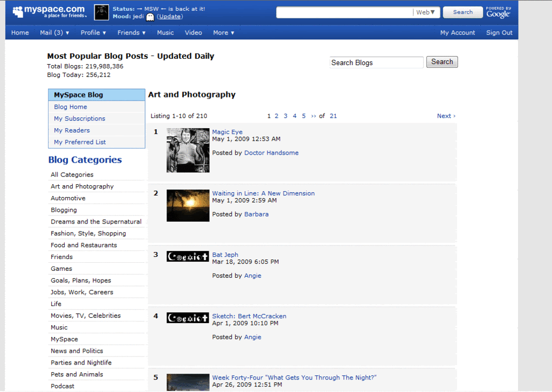The width and height of the screenshot is (552, 392).
Task: Go to Home in navigation bar
Action: click(x=20, y=33)
